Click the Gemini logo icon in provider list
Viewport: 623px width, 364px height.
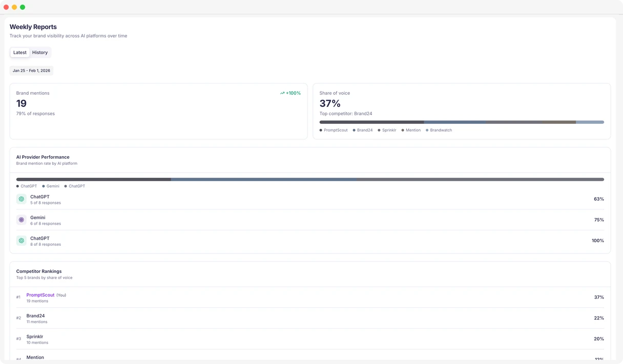pos(21,220)
